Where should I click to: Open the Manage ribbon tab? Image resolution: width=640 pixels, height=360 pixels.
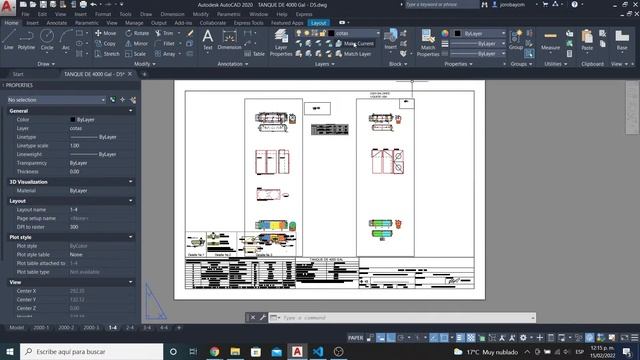134,23
